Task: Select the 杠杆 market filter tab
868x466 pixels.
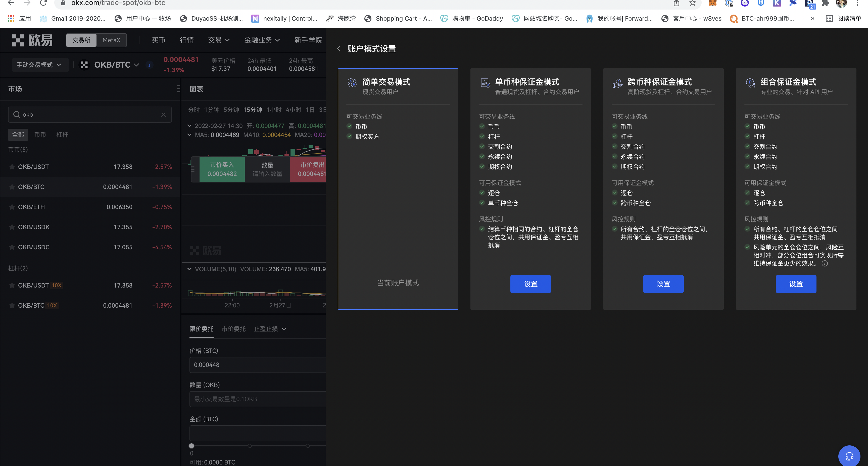Action: coord(62,134)
